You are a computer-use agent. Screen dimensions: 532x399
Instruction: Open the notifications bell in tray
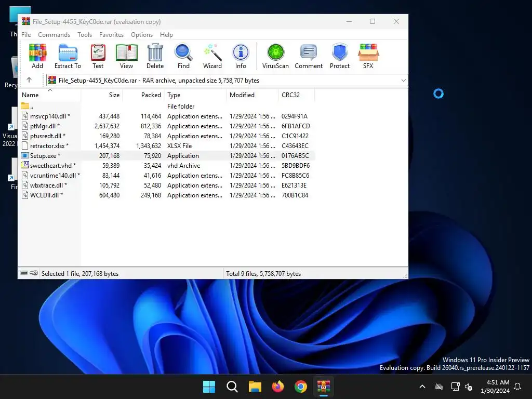click(x=518, y=387)
